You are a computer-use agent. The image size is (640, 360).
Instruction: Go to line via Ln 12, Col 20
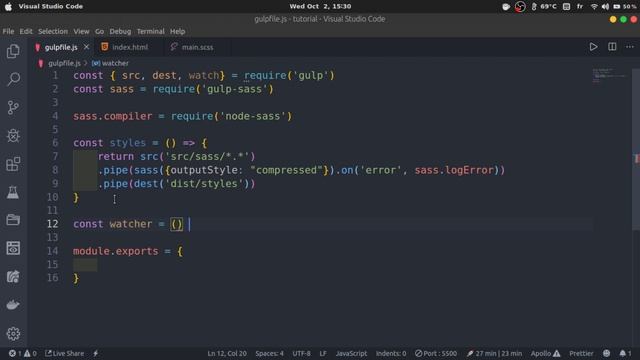click(x=227, y=353)
